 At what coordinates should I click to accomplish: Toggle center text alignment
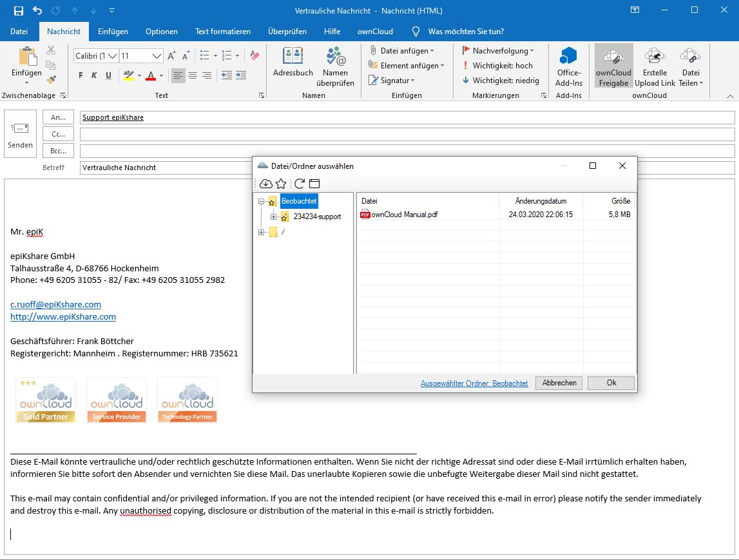click(x=193, y=75)
